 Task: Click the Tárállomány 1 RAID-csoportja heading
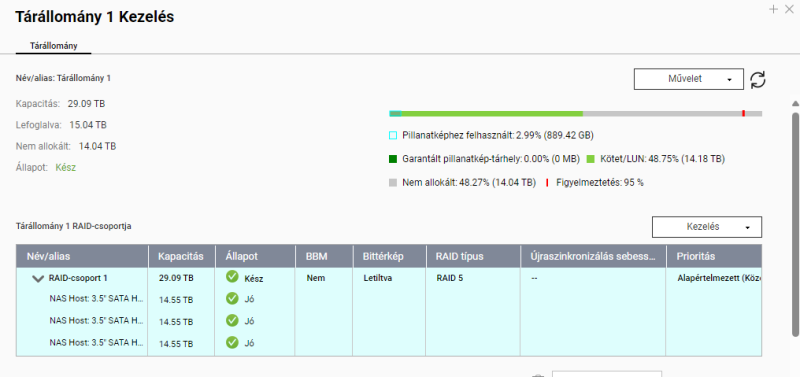(x=73, y=225)
